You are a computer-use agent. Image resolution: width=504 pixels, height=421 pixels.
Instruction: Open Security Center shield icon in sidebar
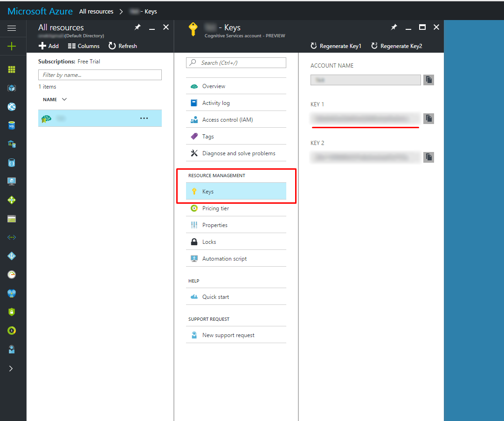tap(12, 312)
